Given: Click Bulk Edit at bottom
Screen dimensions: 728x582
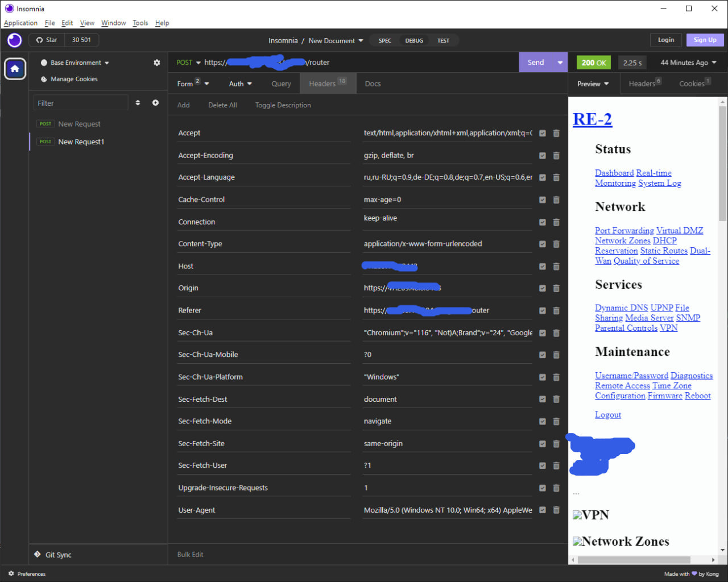Looking at the screenshot, I should 190,554.
